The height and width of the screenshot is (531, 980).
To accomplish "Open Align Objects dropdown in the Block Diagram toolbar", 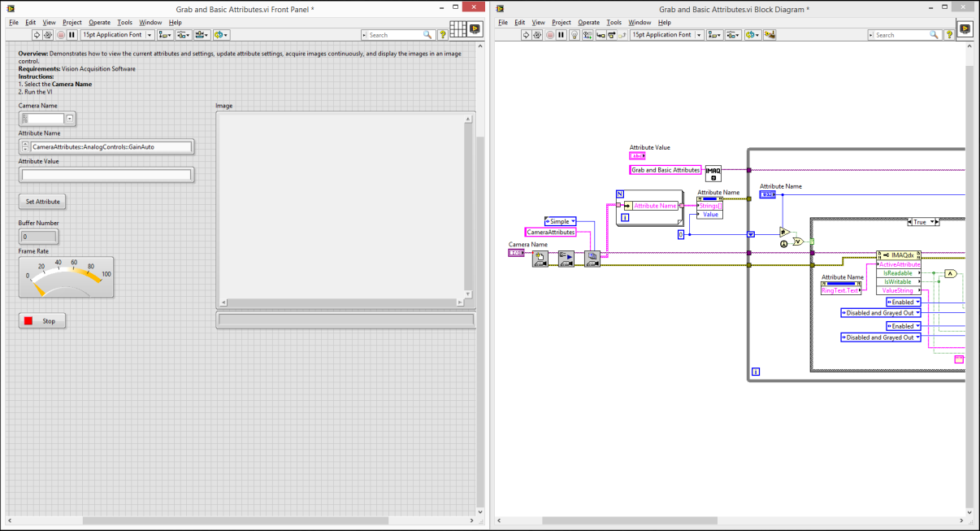I will [716, 35].
